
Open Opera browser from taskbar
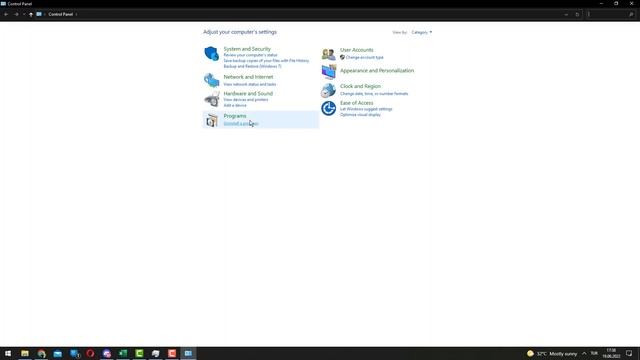(90, 353)
